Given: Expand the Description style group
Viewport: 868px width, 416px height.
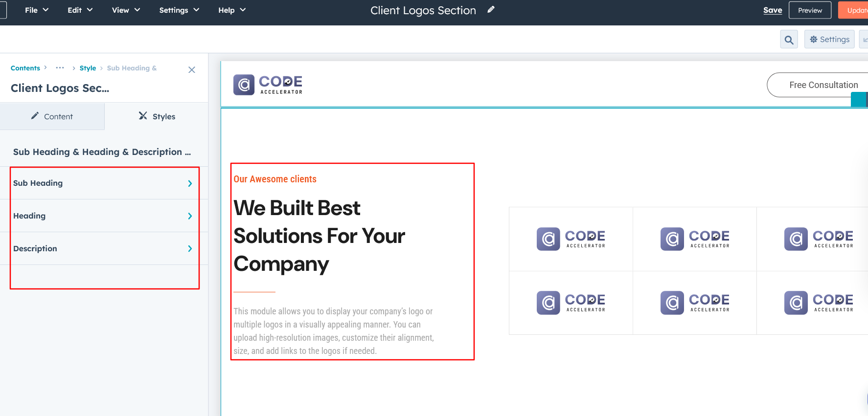Looking at the screenshot, I should (x=104, y=249).
